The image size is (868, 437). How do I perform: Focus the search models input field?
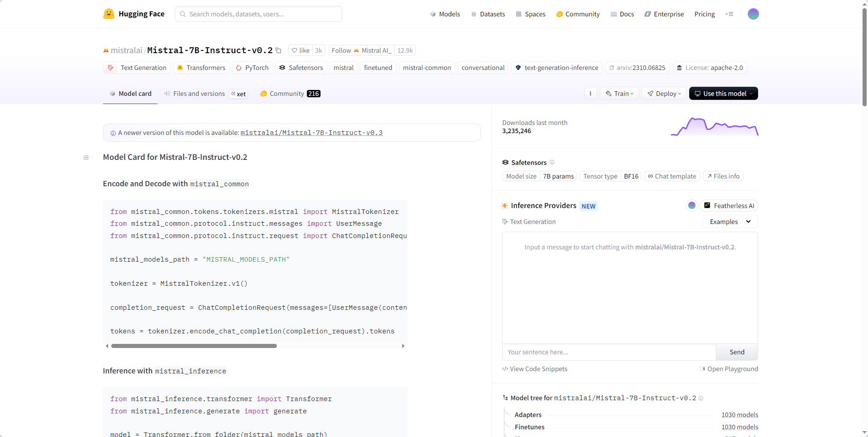coord(258,14)
